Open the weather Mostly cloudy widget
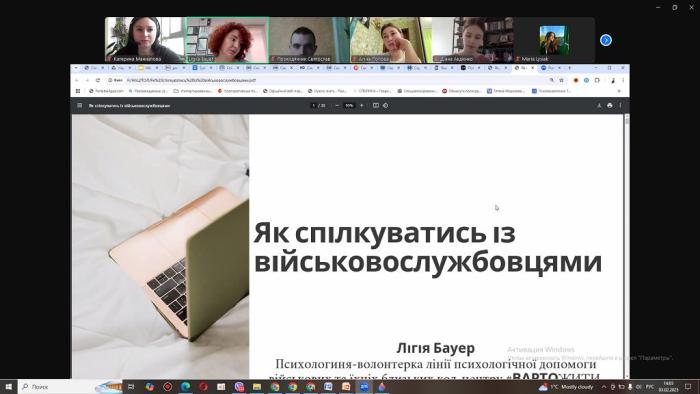This screenshot has height=394, width=700. click(x=566, y=387)
